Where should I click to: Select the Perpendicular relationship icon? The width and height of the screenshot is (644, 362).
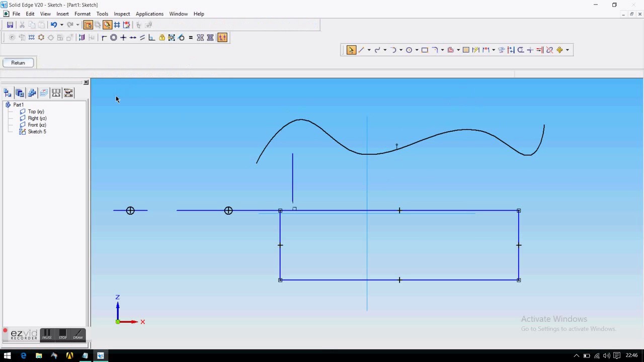click(x=152, y=38)
